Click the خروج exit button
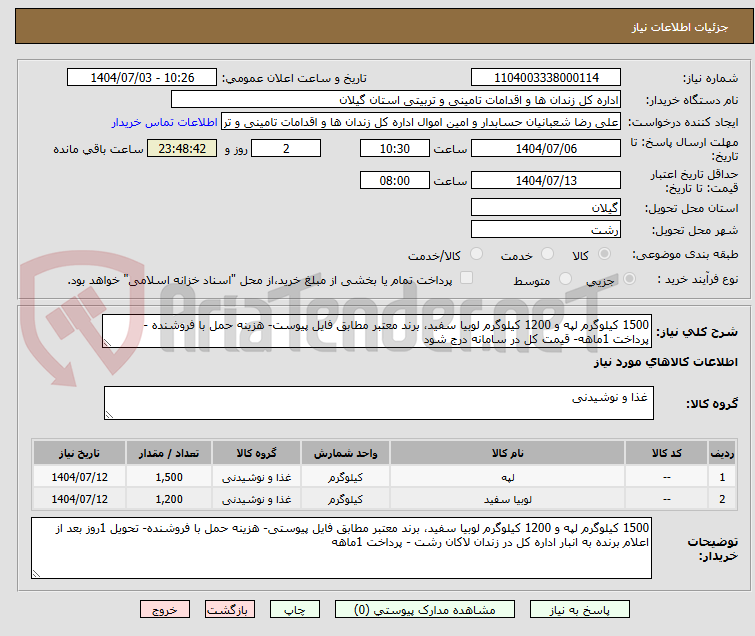The width and height of the screenshot is (755, 636). click(x=165, y=610)
